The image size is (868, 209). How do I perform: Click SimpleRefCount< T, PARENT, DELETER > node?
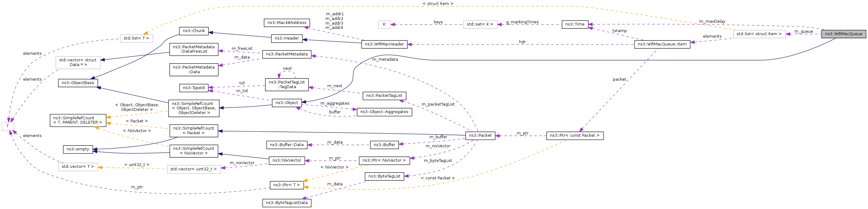point(78,120)
